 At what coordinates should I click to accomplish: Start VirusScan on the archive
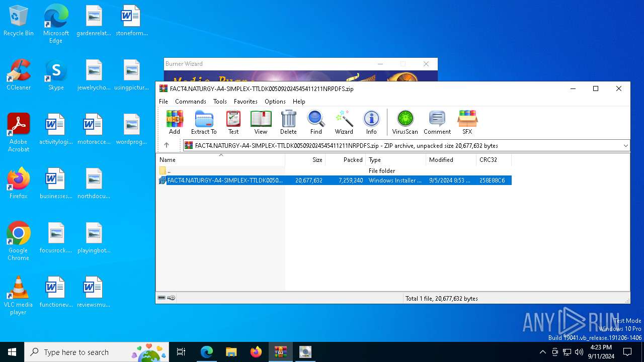[x=405, y=123]
